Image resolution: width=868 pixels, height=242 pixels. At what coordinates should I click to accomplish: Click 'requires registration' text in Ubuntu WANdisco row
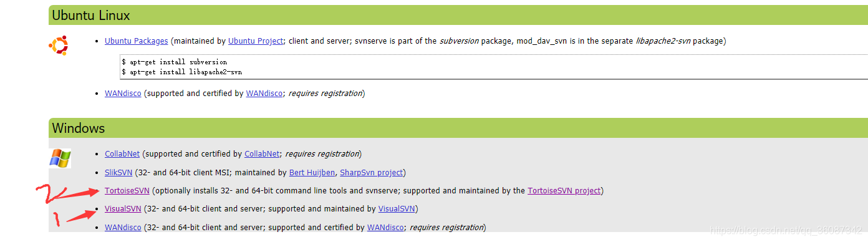[325, 94]
